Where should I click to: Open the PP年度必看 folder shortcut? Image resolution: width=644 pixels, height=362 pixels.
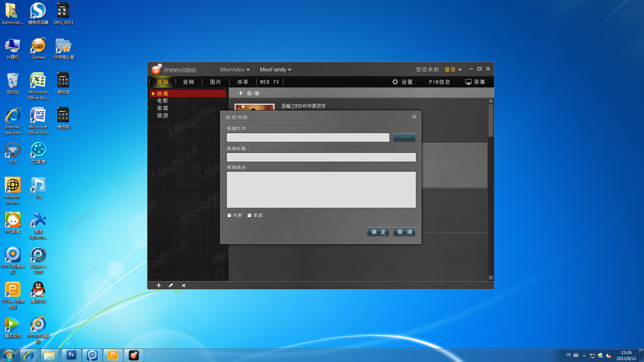[63, 48]
